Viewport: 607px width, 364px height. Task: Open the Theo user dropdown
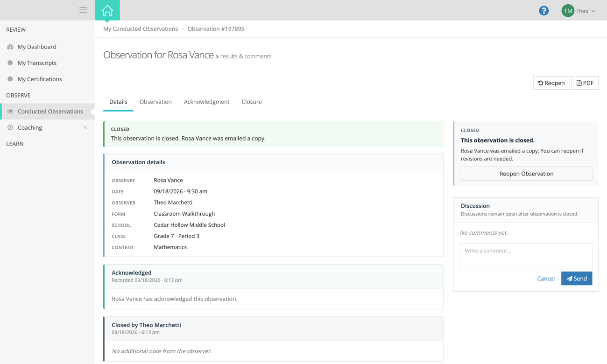585,11
